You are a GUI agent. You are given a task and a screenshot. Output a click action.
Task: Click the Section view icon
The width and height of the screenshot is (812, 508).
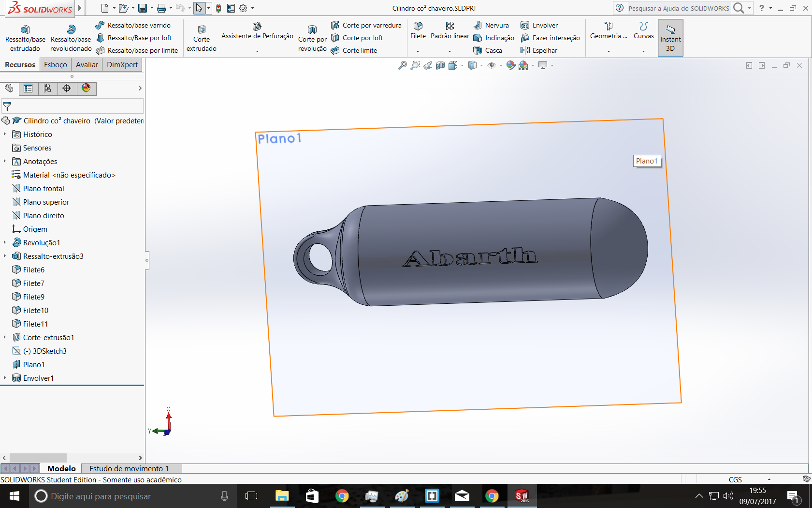pyautogui.click(x=440, y=65)
